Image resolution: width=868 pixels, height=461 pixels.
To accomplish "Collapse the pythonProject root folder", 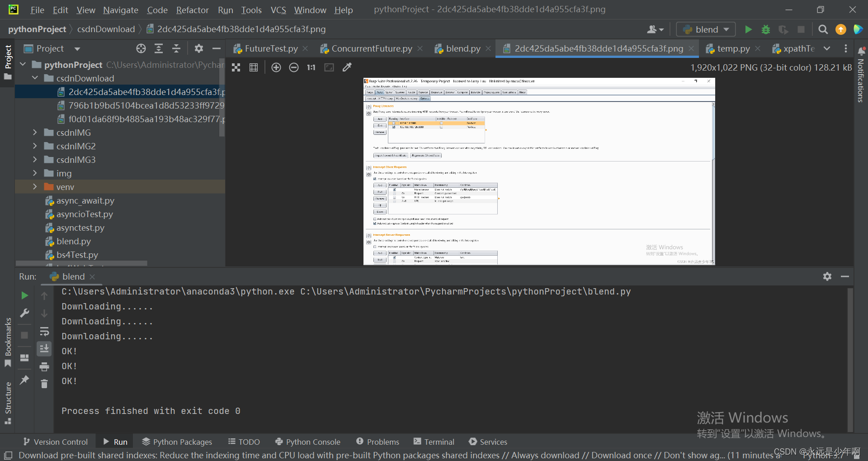I will [x=23, y=65].
